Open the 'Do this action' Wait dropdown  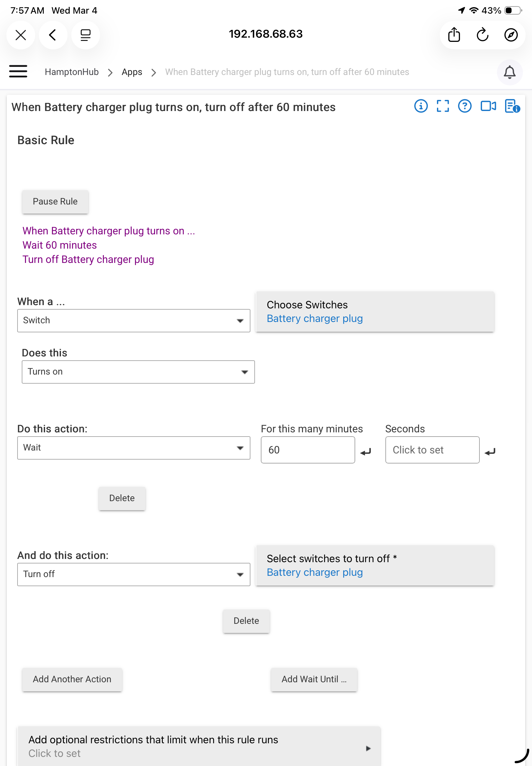(x=133, y=448)
